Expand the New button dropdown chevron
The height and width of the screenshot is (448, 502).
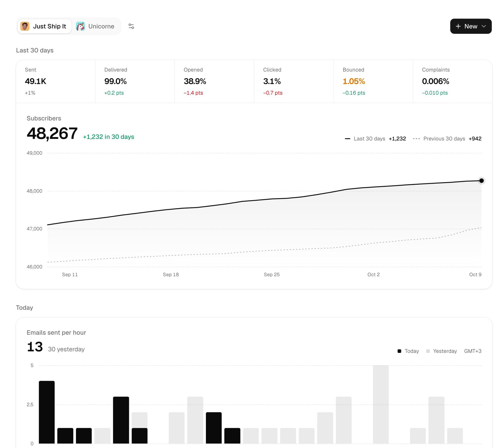tap(484, 26)
